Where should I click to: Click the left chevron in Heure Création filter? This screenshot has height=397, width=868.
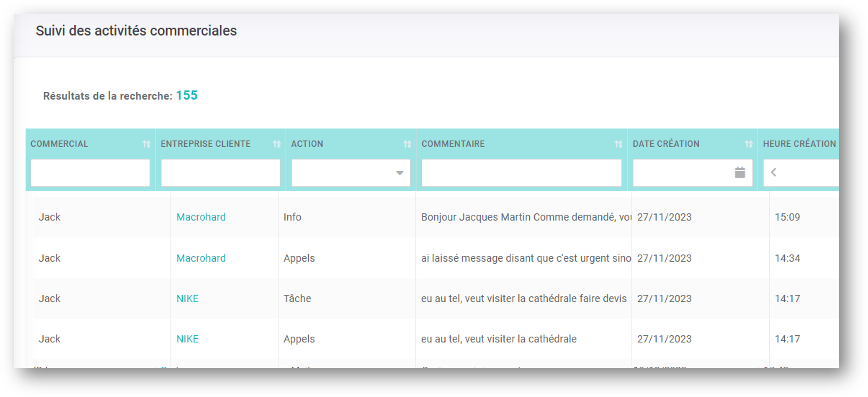click(x=774, y=172)
